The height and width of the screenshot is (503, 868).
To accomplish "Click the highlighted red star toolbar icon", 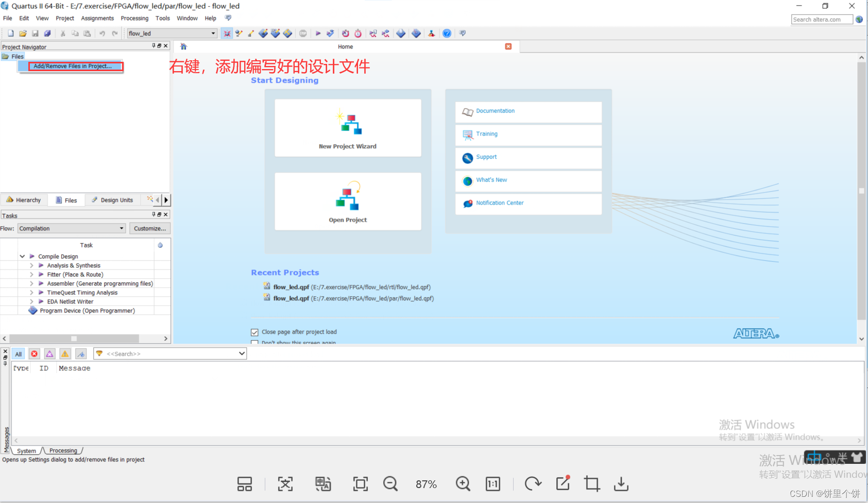I will [227, 33].
